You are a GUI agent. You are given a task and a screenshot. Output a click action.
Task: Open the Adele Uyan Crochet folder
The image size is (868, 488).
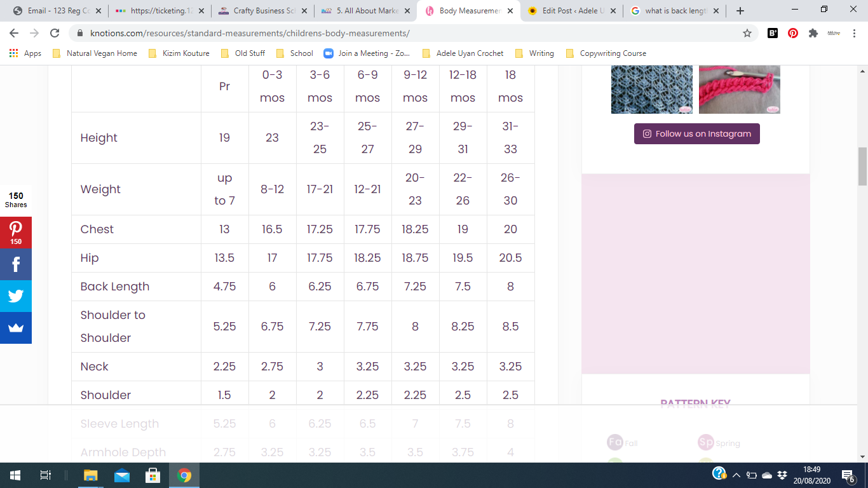[x=463, y=53]
